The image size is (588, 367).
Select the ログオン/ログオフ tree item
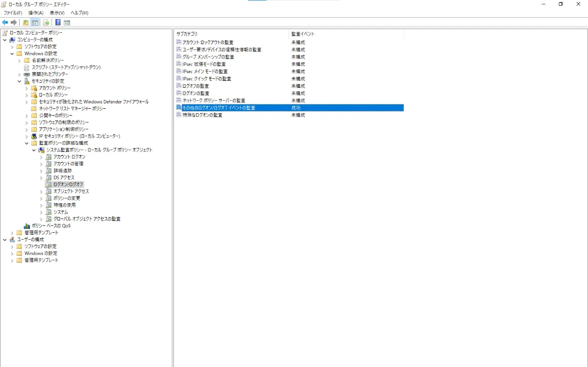coord(69,184)
